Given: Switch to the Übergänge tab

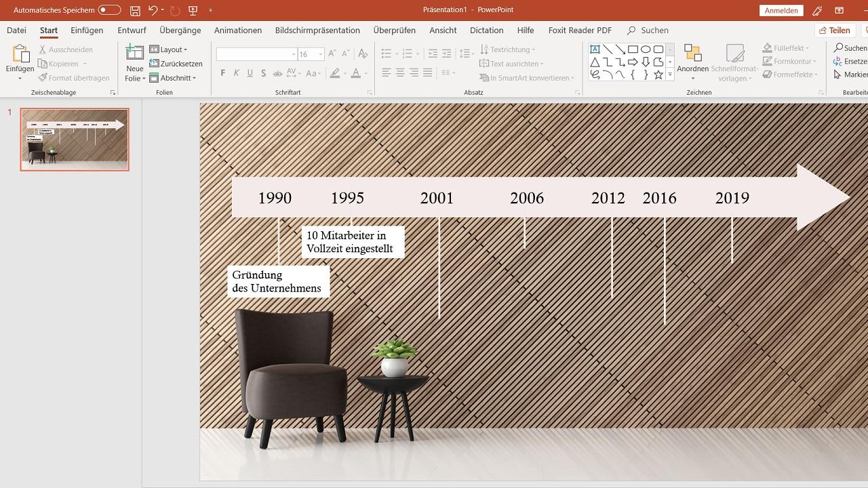Looking at the screenshot, I should 180,30.
